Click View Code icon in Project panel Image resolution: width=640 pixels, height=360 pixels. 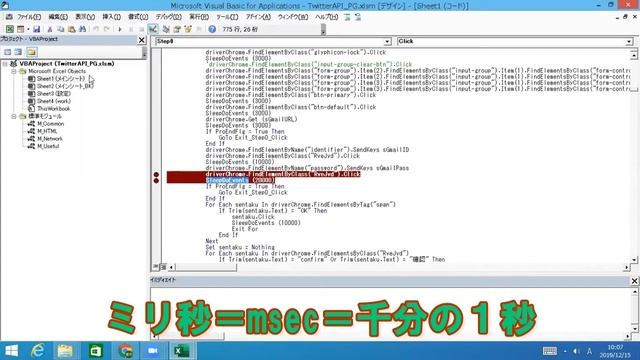[7, 52]
